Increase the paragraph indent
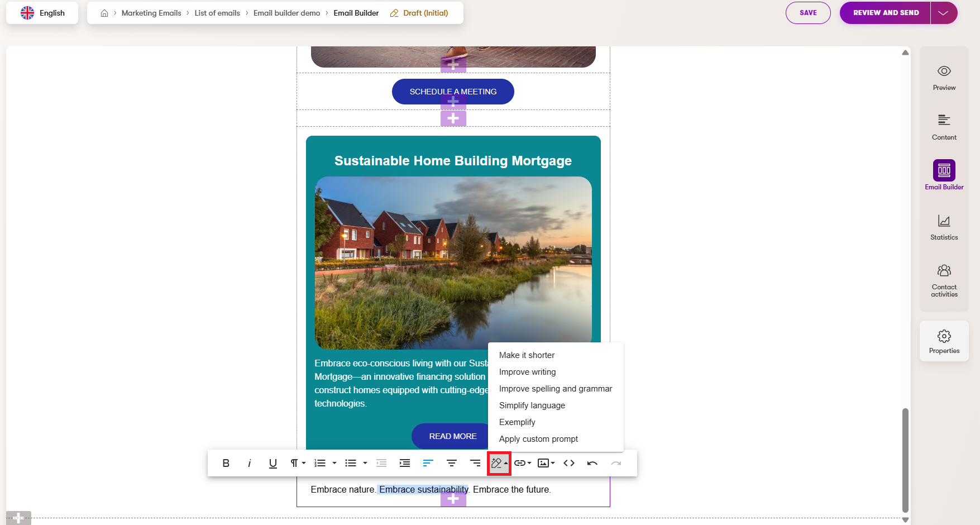The width and height of the screenshot is (980, 525). (405, 463)
